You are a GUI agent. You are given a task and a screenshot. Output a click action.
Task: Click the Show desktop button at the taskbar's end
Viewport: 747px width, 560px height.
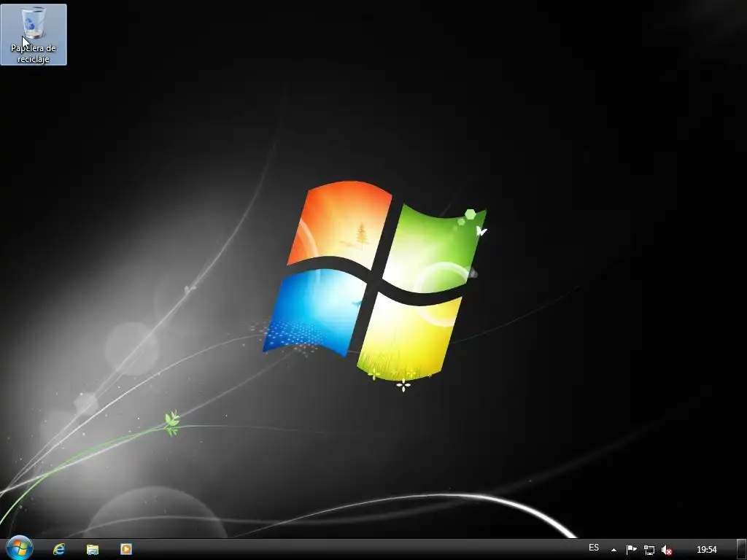click(741, 550)
